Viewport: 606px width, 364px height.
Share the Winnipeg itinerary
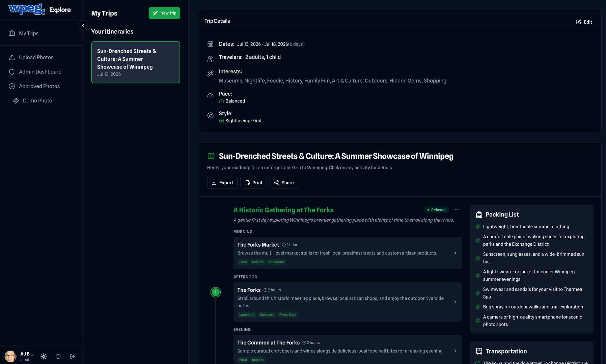[284, 183]
